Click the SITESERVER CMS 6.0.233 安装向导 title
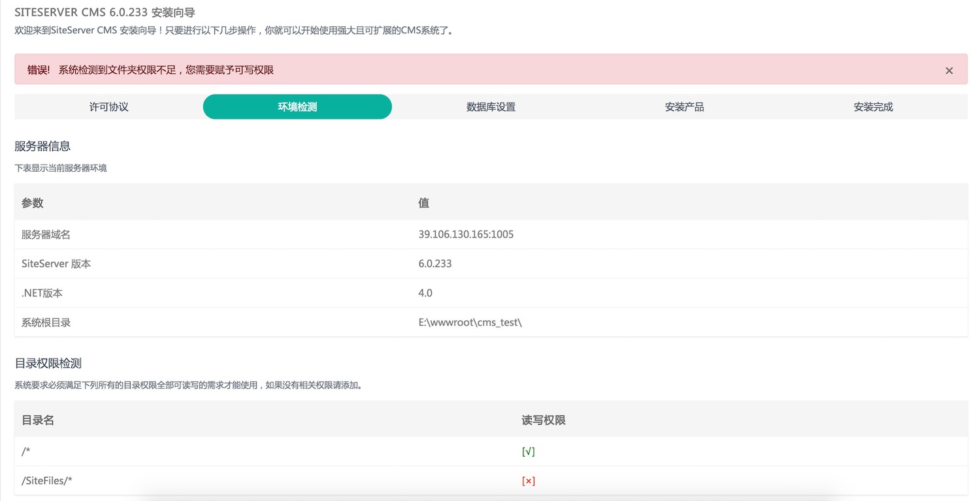The image size is (980, 501). point(105,12)
